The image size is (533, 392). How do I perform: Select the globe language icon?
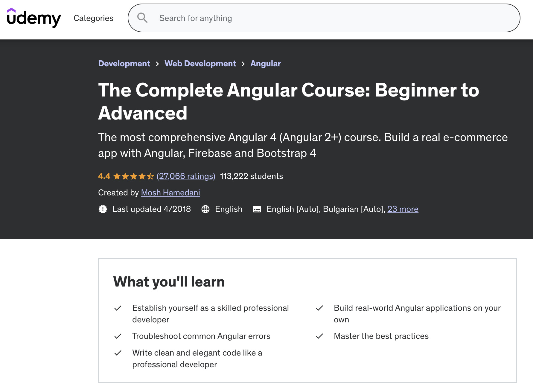[x=205, y=209]
